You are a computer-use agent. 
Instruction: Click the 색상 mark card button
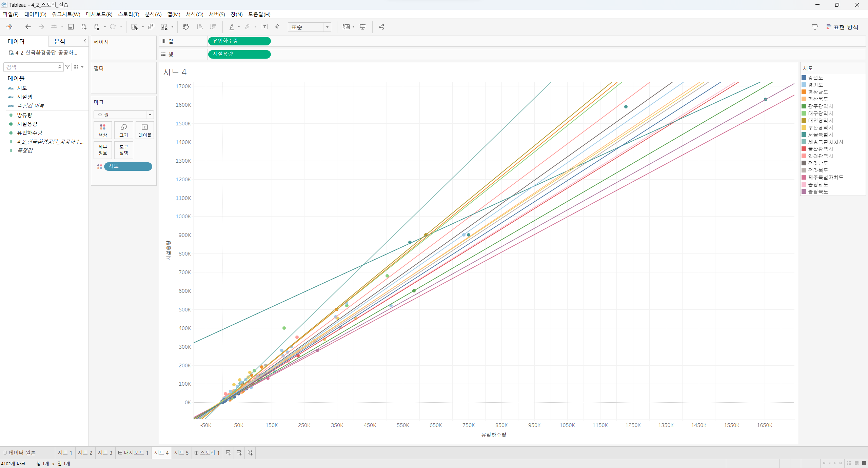tap(103, 130)
